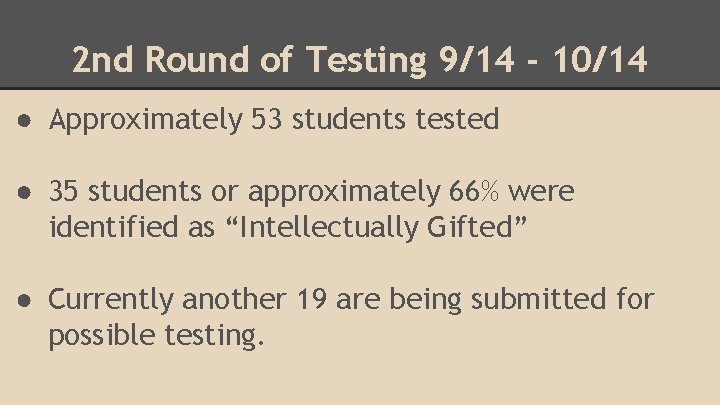Click the number "53" in first bullet
This screenshot has width=720, height=405.
266,119
